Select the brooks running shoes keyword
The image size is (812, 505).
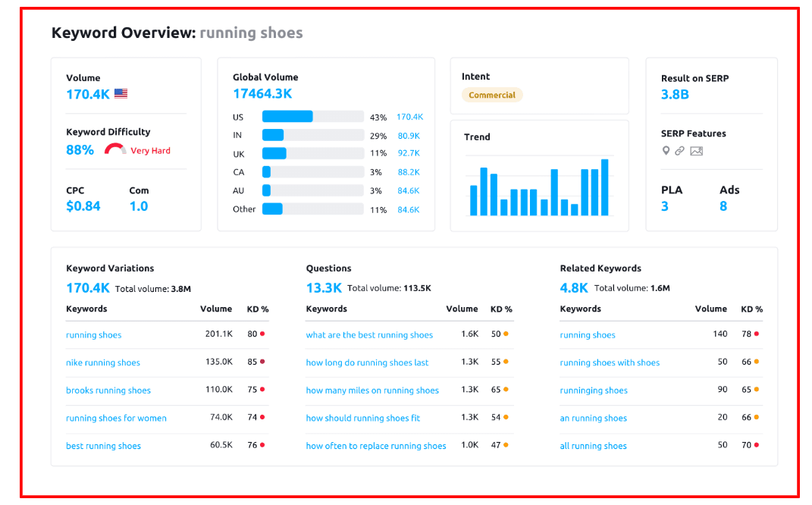click(x=108, y=390)
